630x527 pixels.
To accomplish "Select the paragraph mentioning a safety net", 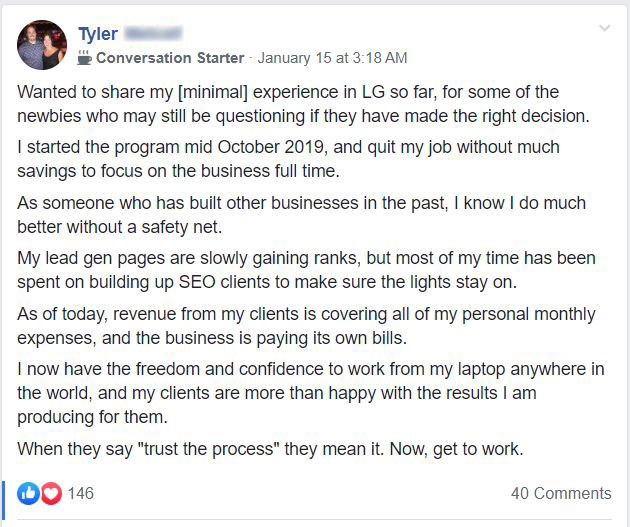I will [x=301, y=215].
